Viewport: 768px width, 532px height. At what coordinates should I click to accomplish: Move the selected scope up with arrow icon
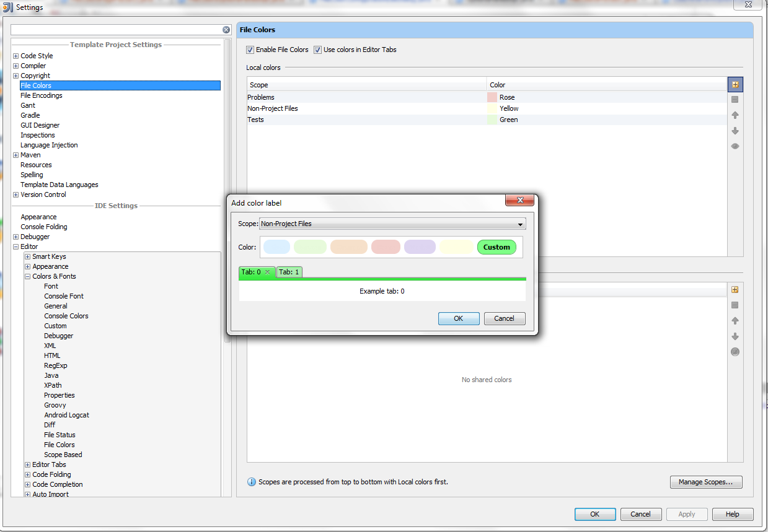tap(735, 115)
